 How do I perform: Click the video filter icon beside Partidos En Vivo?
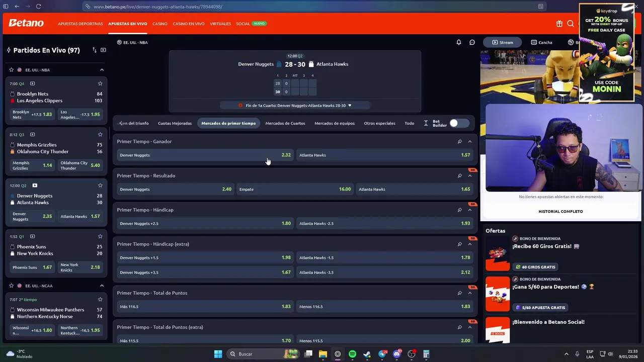(103, 50)
